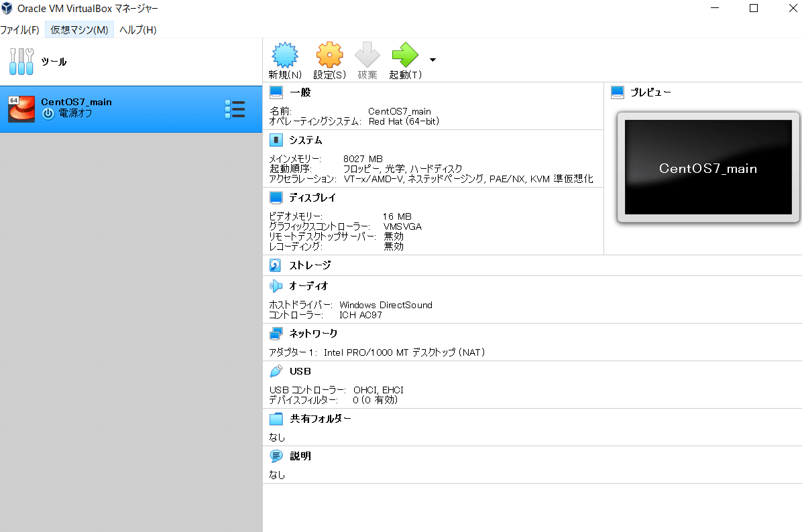Click the システム chip icon
This screenshot has height=532, width=802.
276,140
